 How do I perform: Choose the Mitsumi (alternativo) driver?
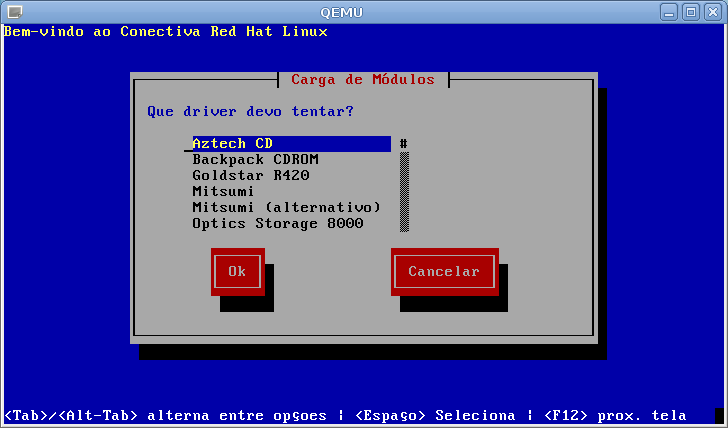286,208
